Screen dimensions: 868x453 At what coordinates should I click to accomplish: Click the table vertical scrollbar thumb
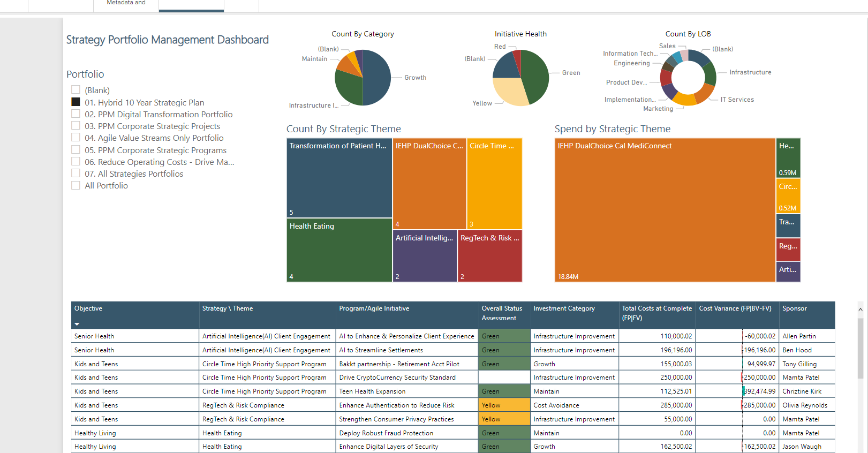(x=861, y=349)
